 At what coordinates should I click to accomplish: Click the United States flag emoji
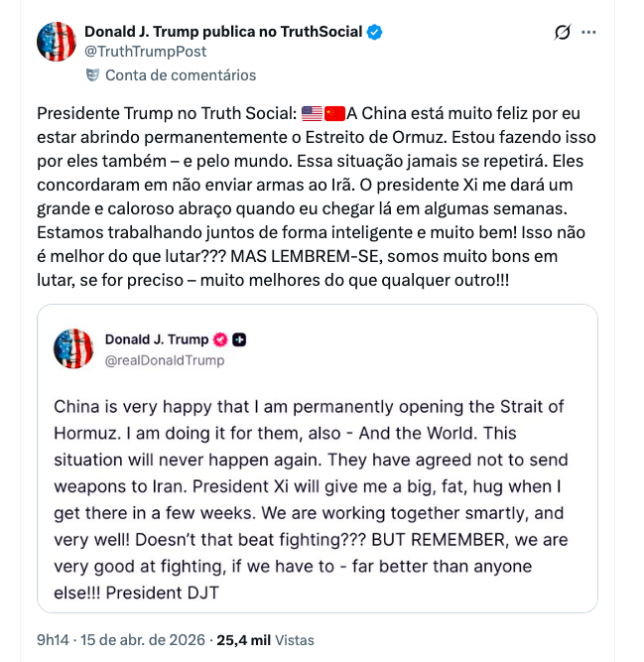click(312, 113)
